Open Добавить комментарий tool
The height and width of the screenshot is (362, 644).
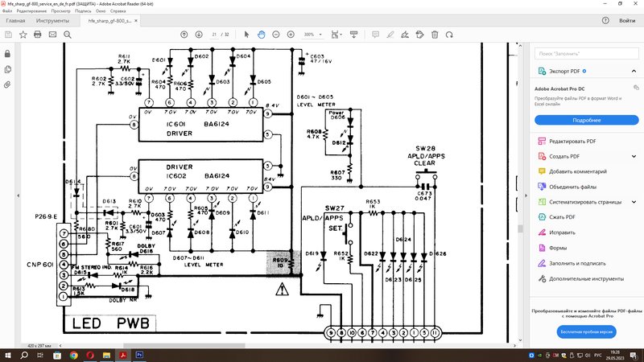click(x=572, y=171)
